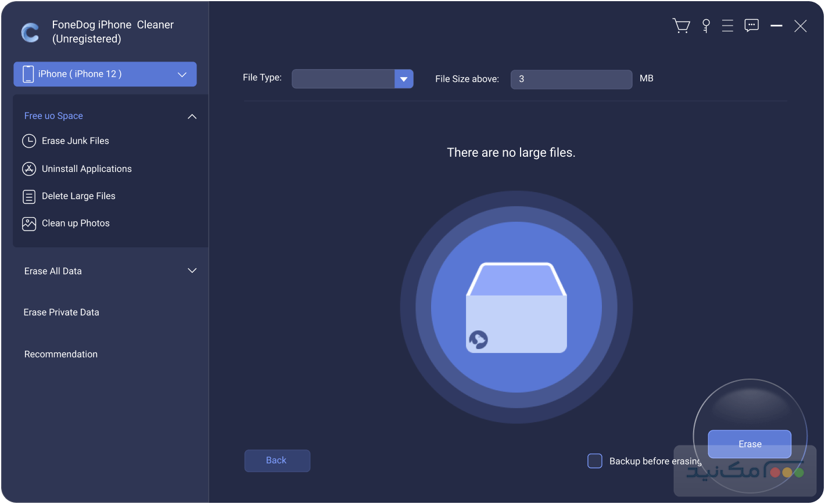This screenshot has height=504, width=825.
Task: Open Erase Private Data menu item
Action: [62, 312]
